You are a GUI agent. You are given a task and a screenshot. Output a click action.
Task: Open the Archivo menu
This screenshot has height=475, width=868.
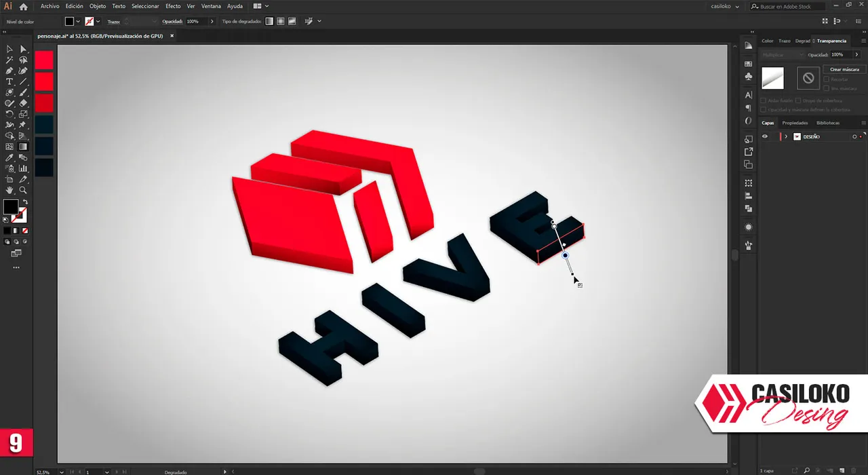click(50, 6)
